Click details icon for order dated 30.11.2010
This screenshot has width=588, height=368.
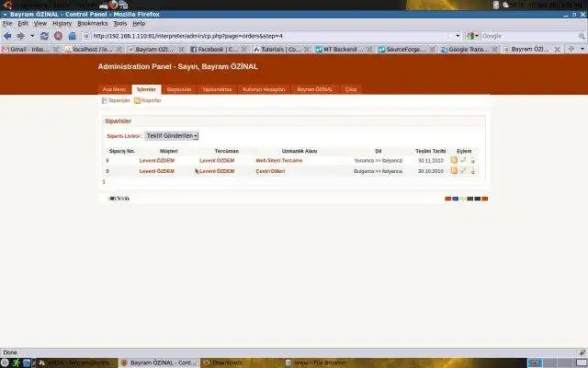[x=454, y=160]
